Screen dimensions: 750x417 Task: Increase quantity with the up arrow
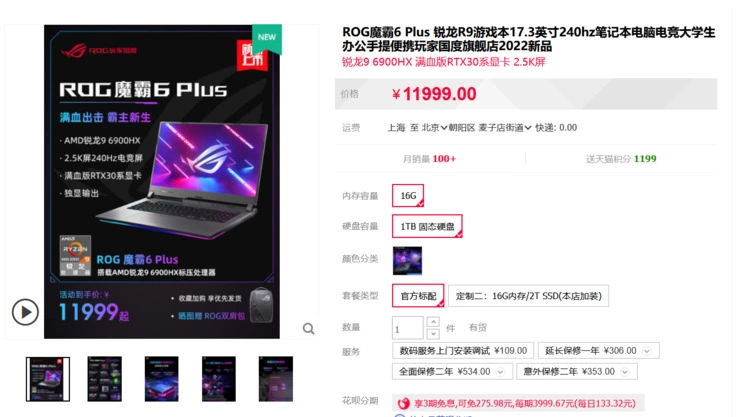pos(433,322)
